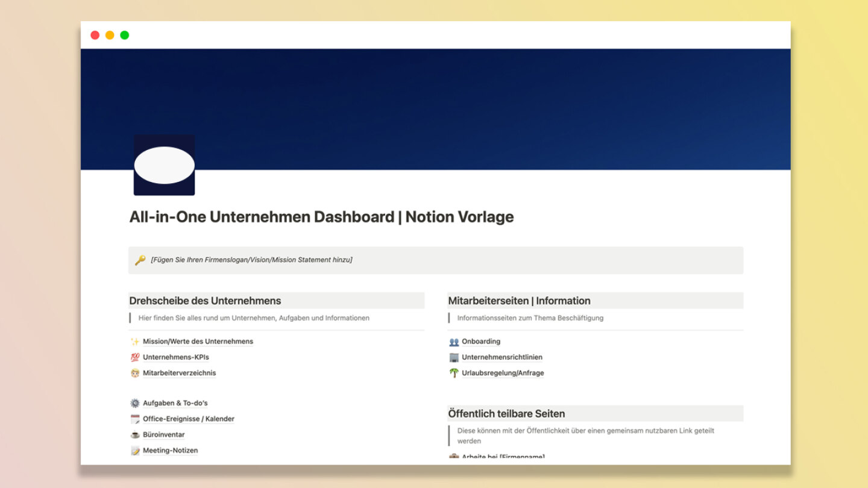The width and height of the screenshot is (868, 488).
Task: Click the quote 'Informationsseiten zum Thema Beschäftigung'
Action: coord(530,318)
